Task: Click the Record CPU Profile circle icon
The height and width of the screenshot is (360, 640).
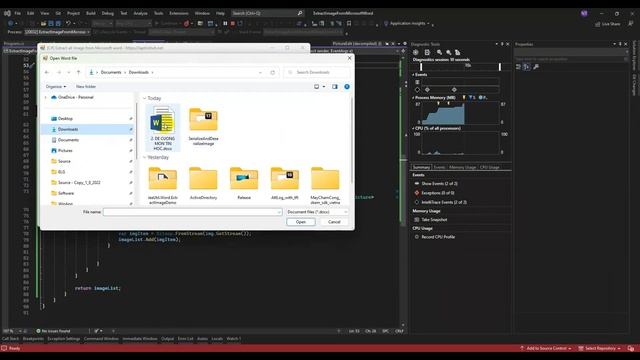Action: tap(417, 237)
